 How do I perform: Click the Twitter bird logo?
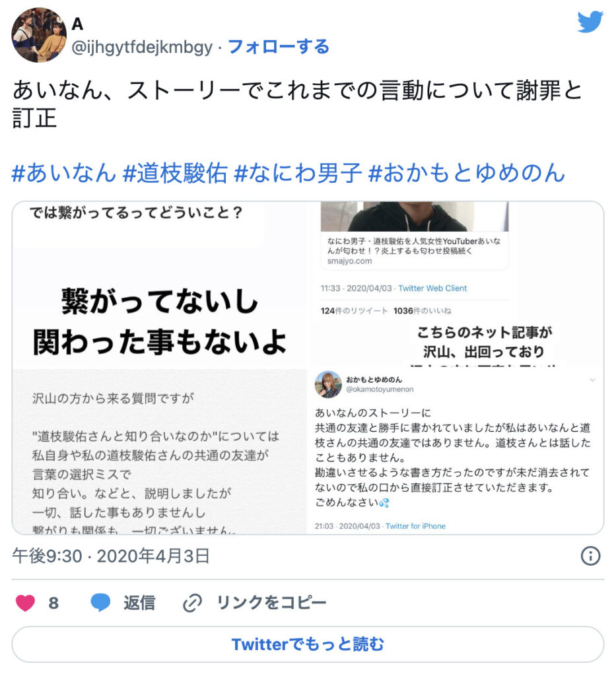point(590,22)
